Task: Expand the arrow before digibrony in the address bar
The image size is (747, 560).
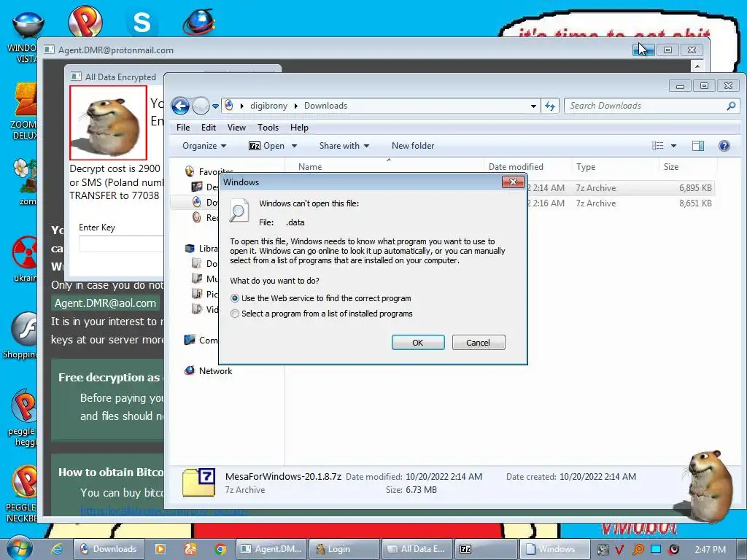Action: [241, 106]
